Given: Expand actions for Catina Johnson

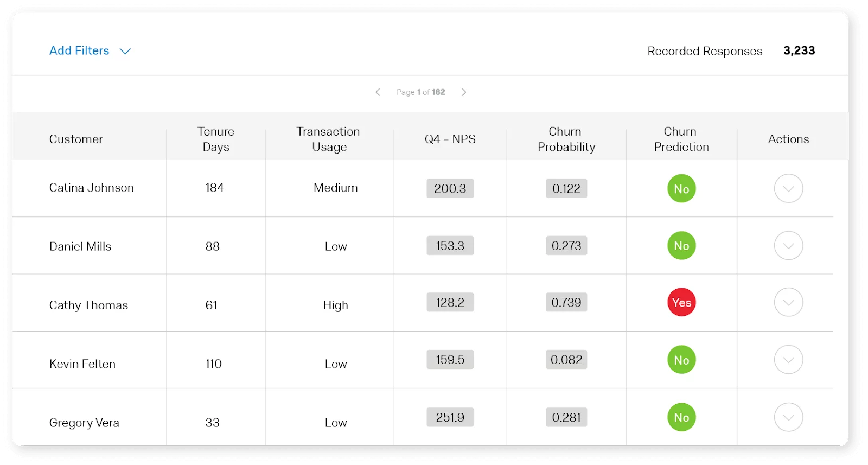Looking at the screenshot, I should point(788,188).
